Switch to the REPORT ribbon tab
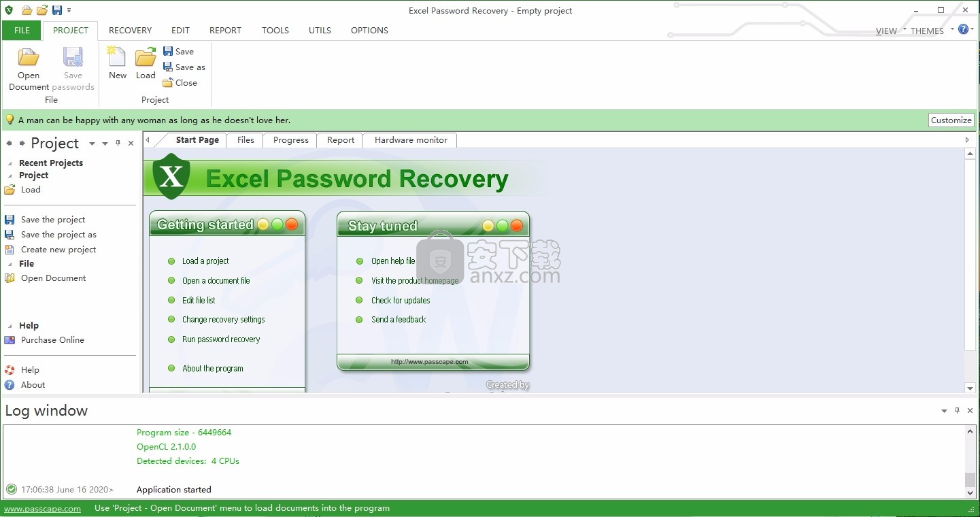This screenshot has width=980, height=517. (225, 31)
